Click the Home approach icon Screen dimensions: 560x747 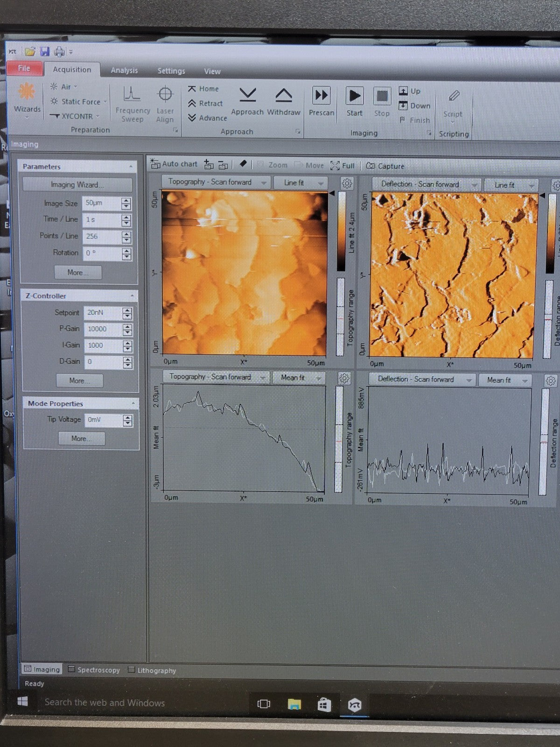click(192, 89)
